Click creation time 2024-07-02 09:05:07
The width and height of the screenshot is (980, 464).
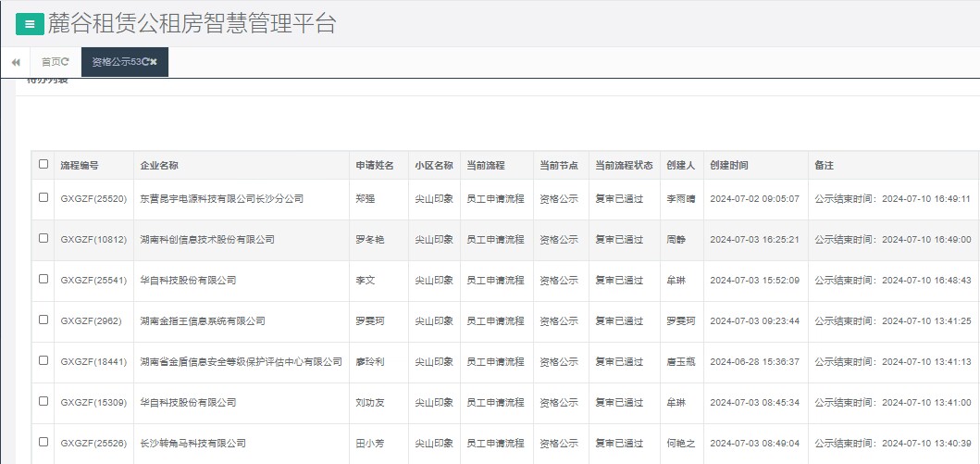[x=754, y=199]
